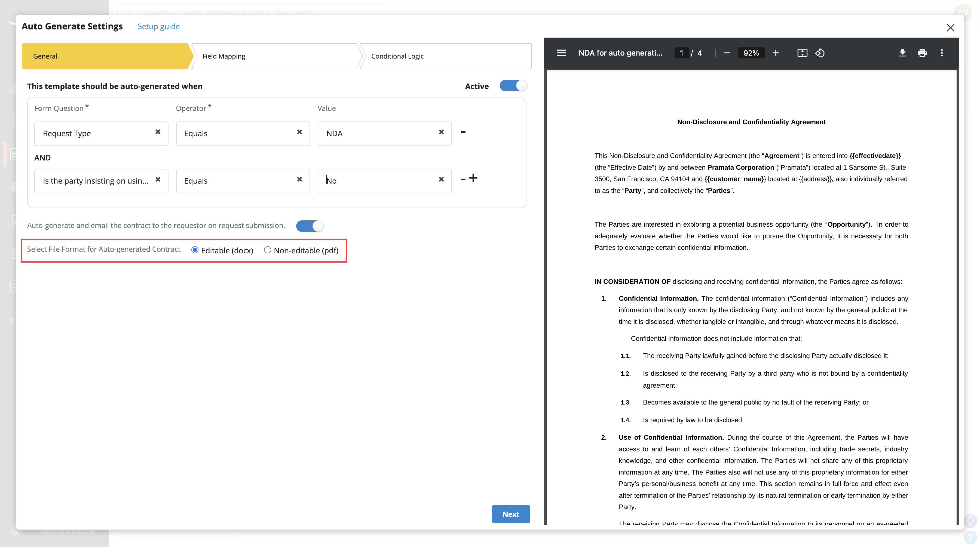Click the Non-Disclosure and Confidentiality Agreement heading
The height and width of the screenshot is (547, 980).
[751, 122]
